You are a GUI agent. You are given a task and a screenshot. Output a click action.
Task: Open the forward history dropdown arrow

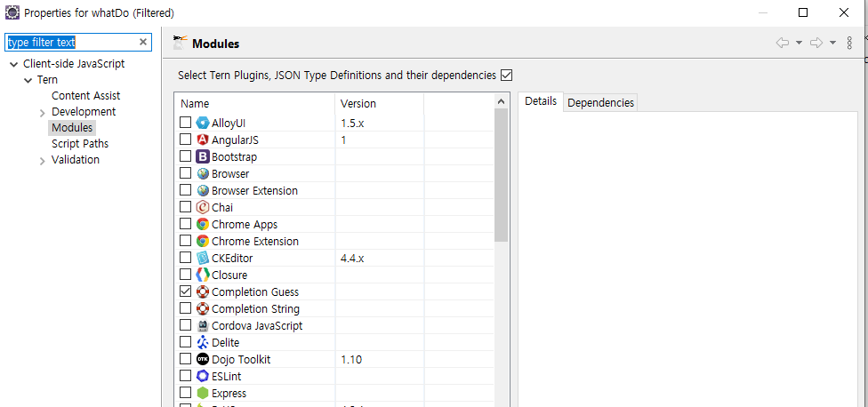click(x=832, y=44)
